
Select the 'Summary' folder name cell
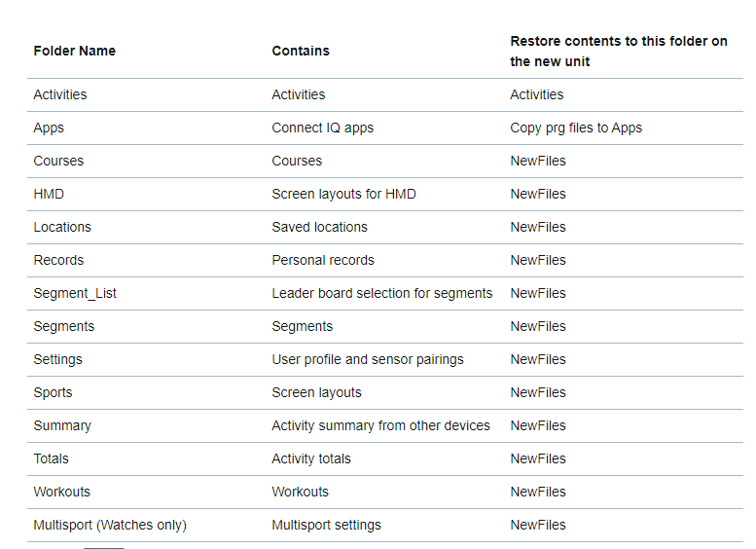click(62, 425)
